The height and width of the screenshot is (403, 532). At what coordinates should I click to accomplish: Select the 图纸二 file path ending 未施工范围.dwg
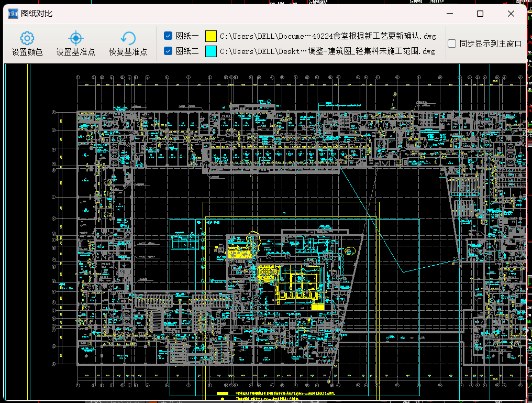[327, 51]
